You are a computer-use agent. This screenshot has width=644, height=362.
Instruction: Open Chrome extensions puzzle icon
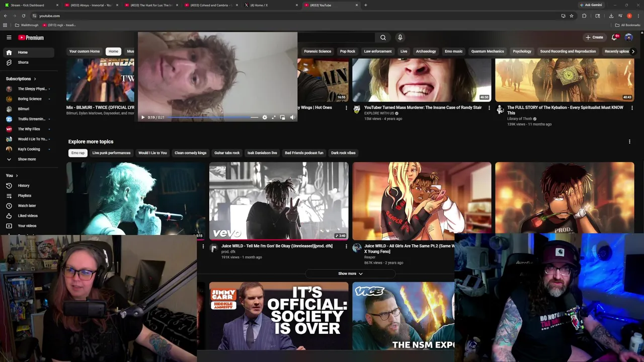(x=584, y=16)
